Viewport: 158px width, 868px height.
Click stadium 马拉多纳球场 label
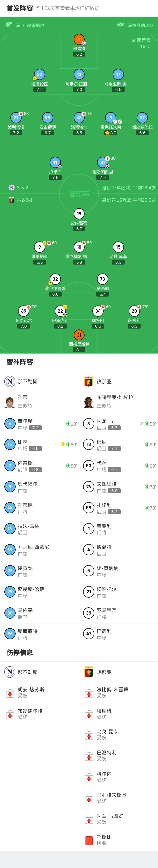[x=140, y=25]
